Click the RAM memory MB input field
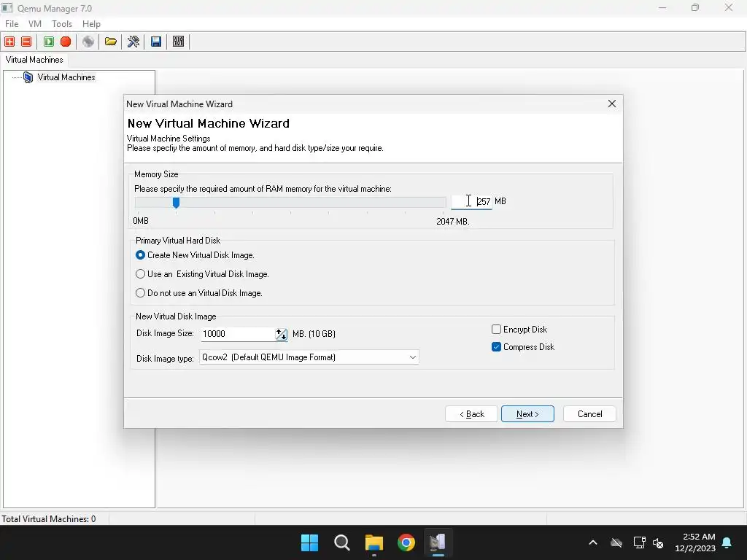The image size is (747, 560). [472, 202]
